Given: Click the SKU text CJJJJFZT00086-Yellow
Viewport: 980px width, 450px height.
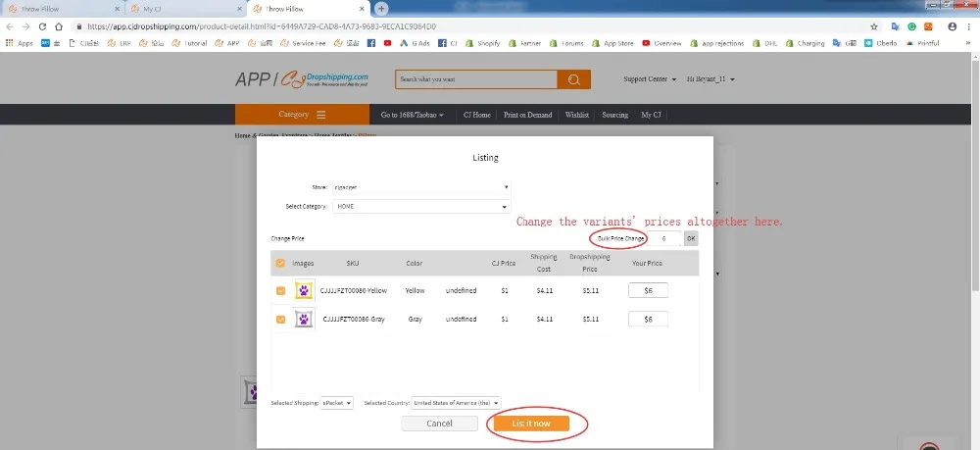Looking at the screenshot, I should point(353,290).
